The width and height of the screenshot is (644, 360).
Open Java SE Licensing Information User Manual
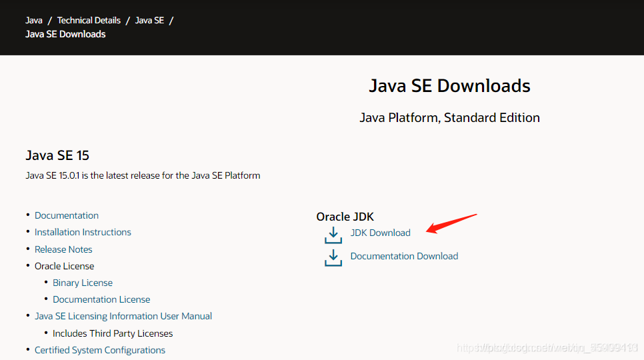coord(123,316)
